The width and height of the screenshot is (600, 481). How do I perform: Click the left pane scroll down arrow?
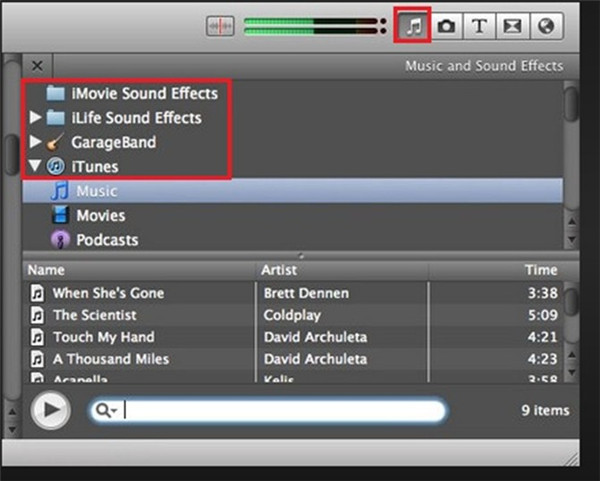pos(12,429)
